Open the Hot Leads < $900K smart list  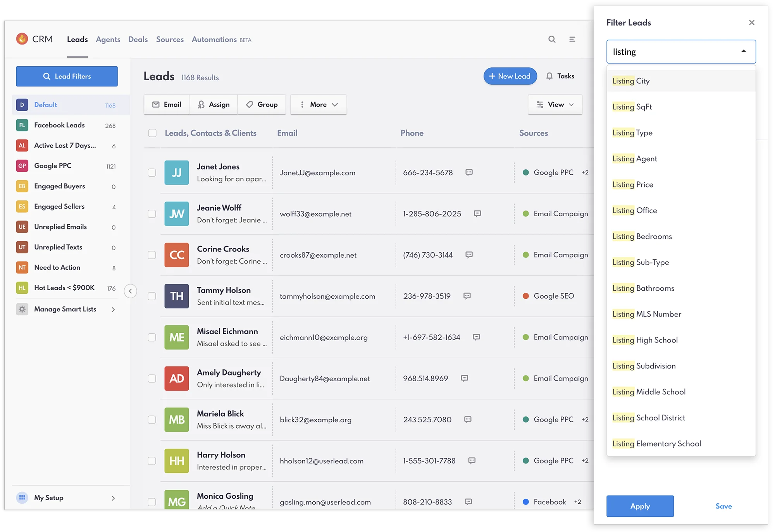64,288
